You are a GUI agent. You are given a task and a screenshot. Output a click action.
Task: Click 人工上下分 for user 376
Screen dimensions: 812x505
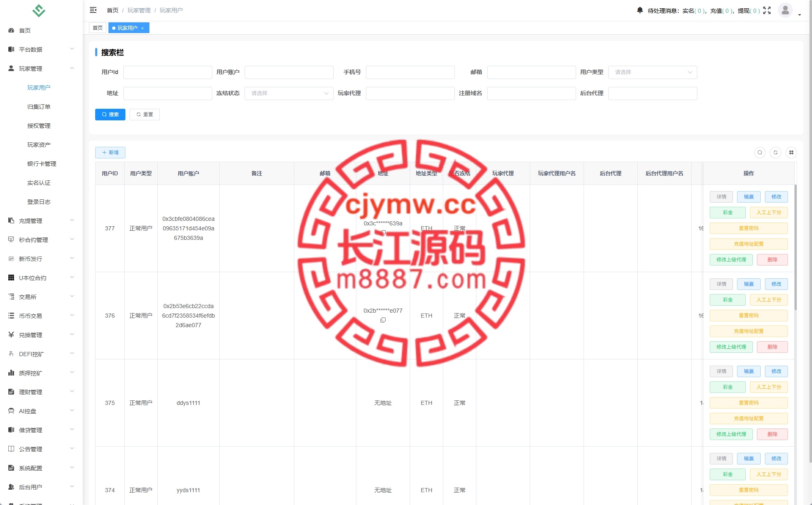[769, 300]
